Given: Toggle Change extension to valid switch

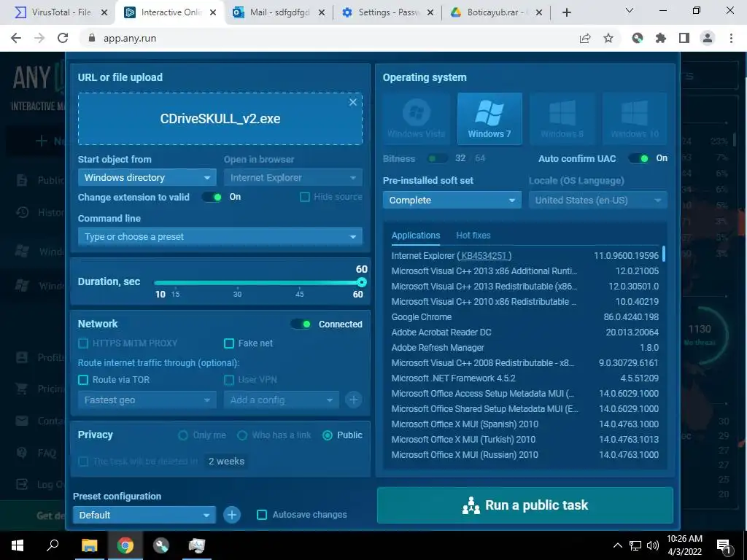Looking at the screenshot, I should coord(212,197).
